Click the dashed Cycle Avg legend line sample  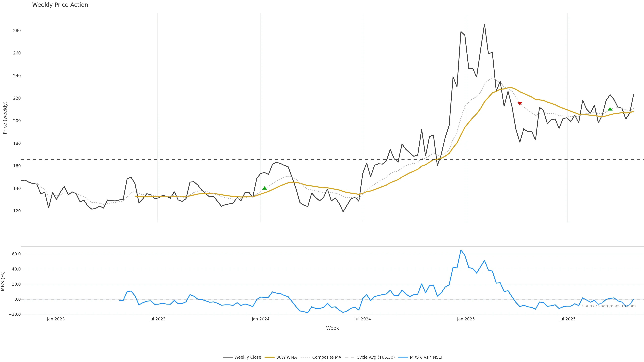pyautogui.click(x=350, y=357)
